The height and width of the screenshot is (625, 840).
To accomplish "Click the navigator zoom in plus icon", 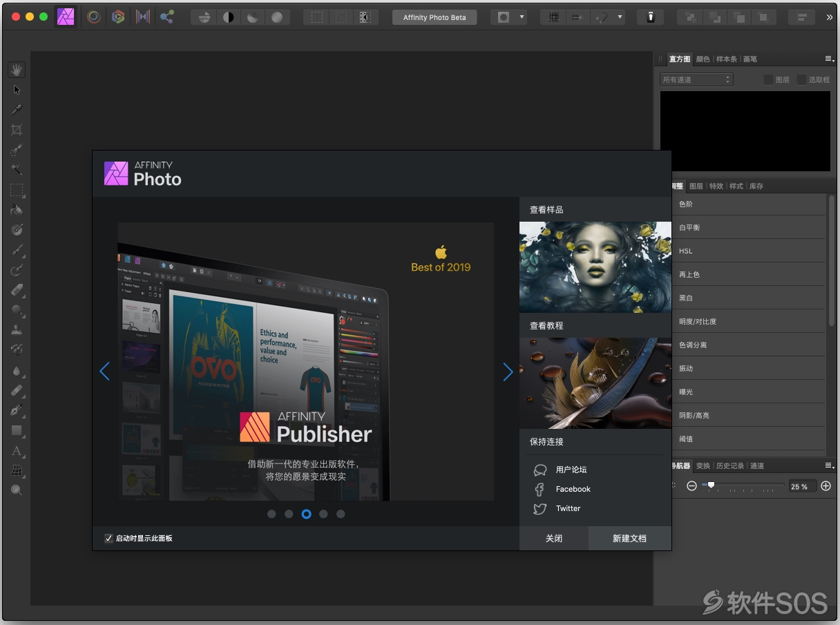I will coord(825,486).
